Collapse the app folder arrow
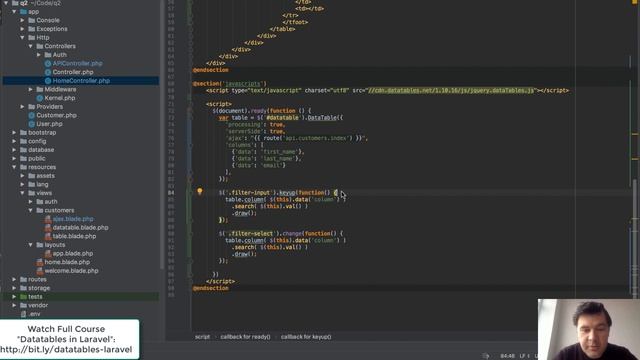Viewport: 640px width, 360px height. point(14,11)
